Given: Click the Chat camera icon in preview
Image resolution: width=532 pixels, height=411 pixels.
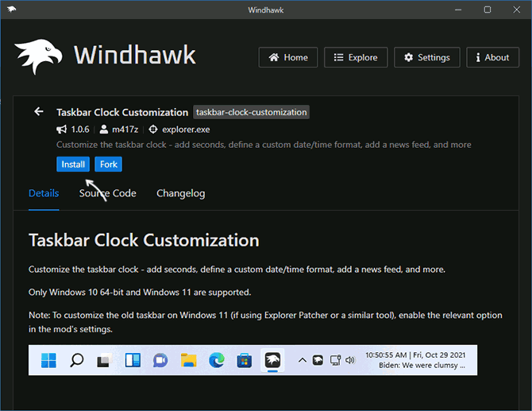Looking at the screenshot, I should point(160,360).
